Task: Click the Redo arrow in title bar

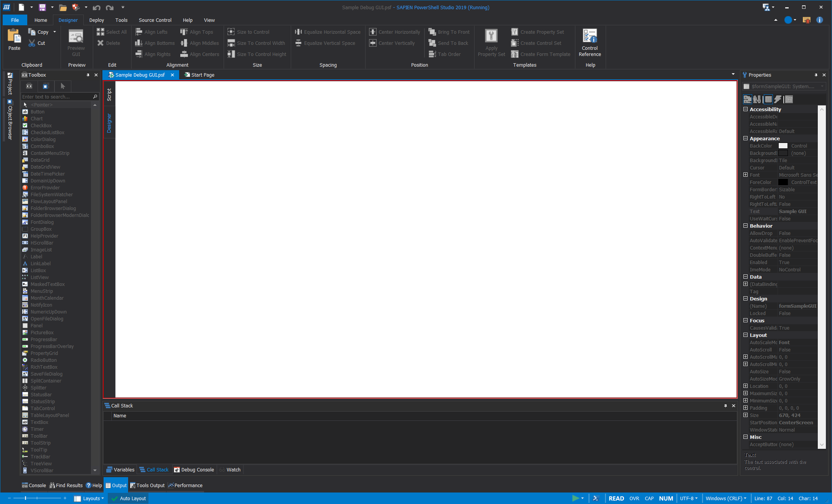Action: 110,8
